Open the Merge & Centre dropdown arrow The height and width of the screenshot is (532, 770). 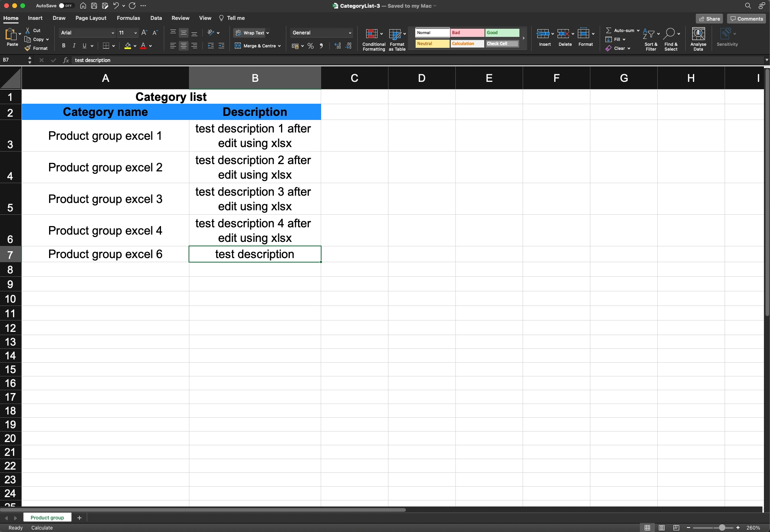click(279, 46)
